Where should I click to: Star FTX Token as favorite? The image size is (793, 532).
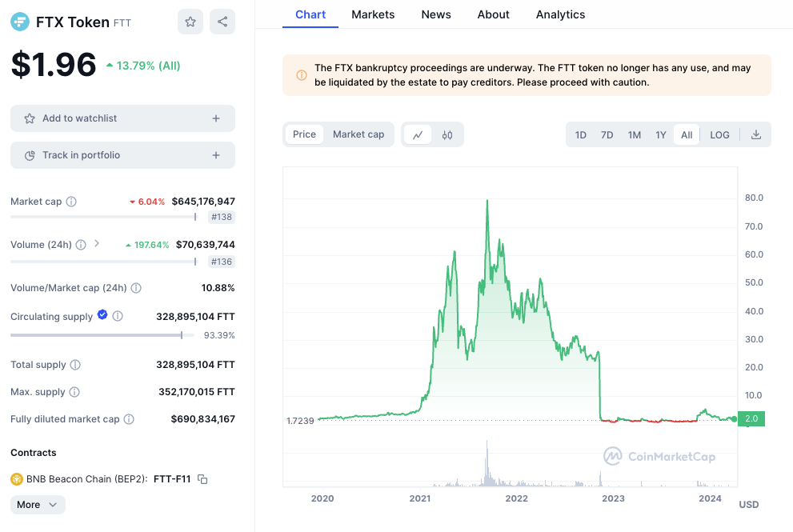point(190,22)
